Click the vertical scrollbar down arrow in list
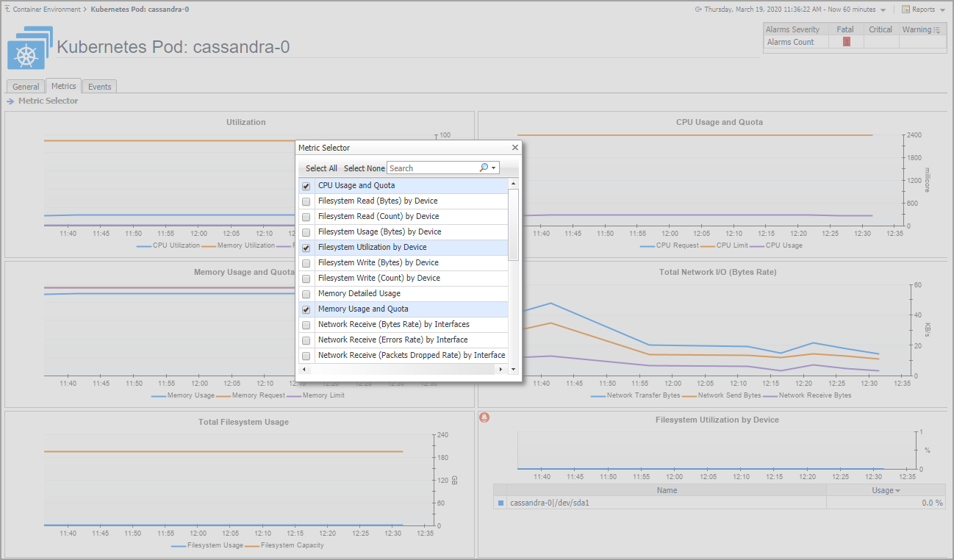 point(513,369)
